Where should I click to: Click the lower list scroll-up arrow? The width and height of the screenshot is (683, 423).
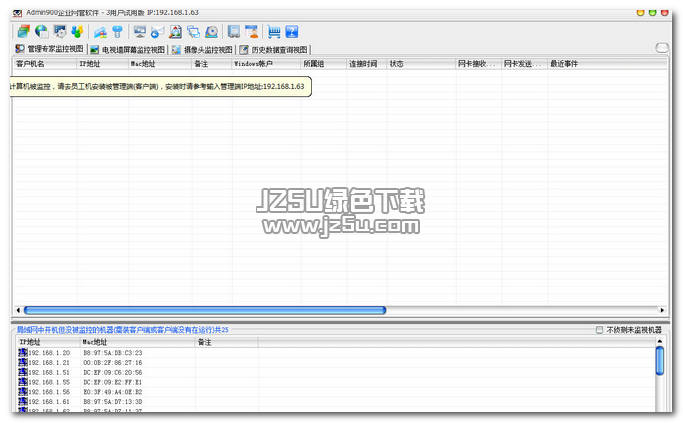coord(659,341)
